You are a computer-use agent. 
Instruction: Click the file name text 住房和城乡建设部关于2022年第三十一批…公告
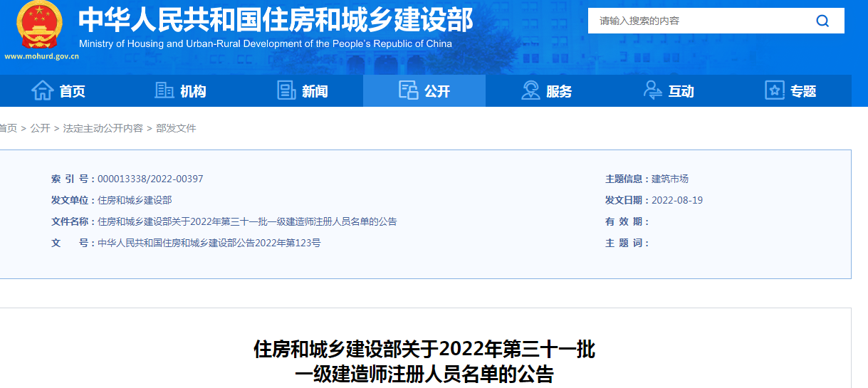pos(247,222)
